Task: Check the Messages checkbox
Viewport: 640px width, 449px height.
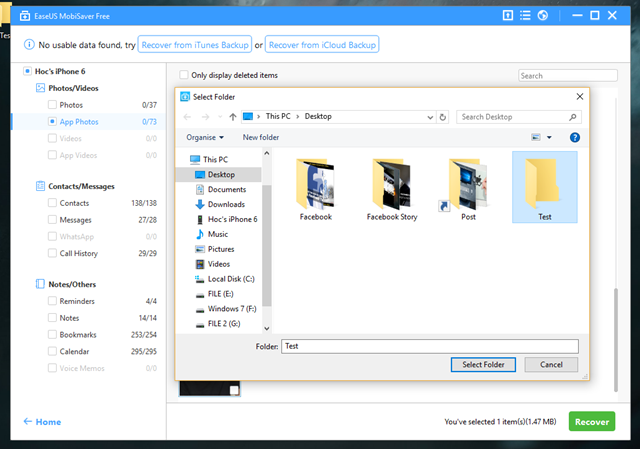Action: click(x=52, y=219)
